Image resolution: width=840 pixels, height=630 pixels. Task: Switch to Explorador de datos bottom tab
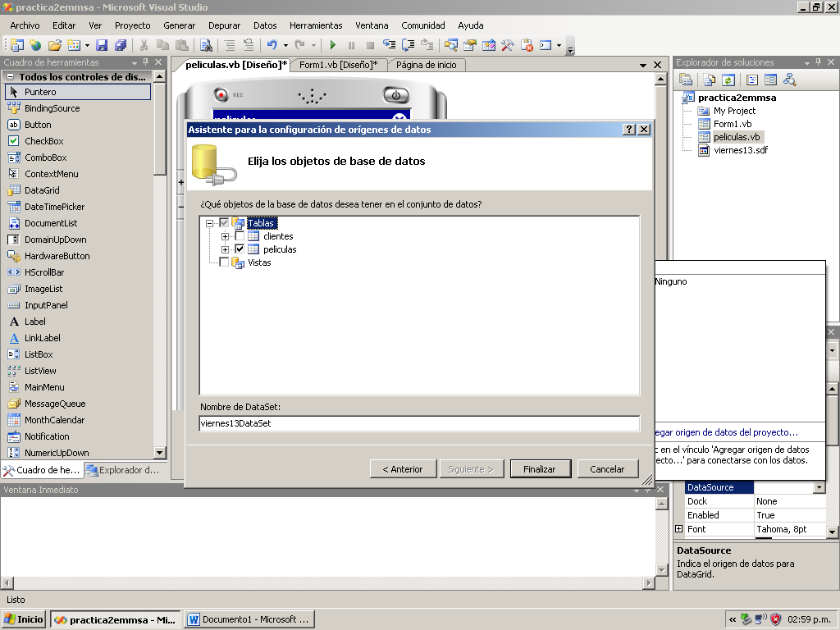click(x=125, y=470)
